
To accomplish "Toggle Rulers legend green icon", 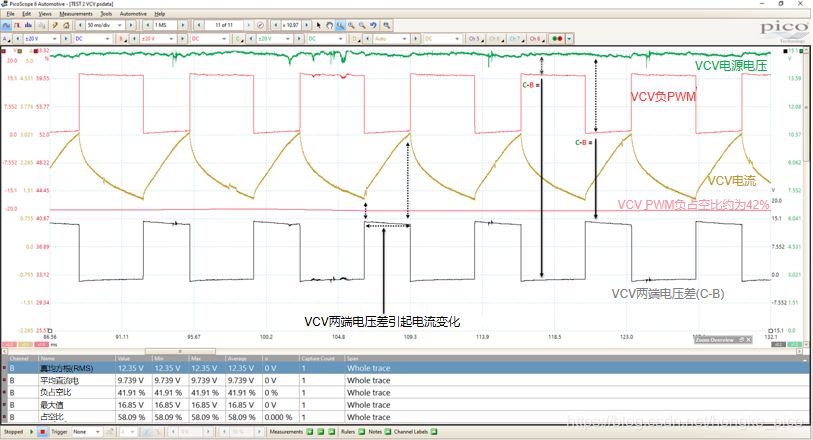I will (x=361, y=432).
